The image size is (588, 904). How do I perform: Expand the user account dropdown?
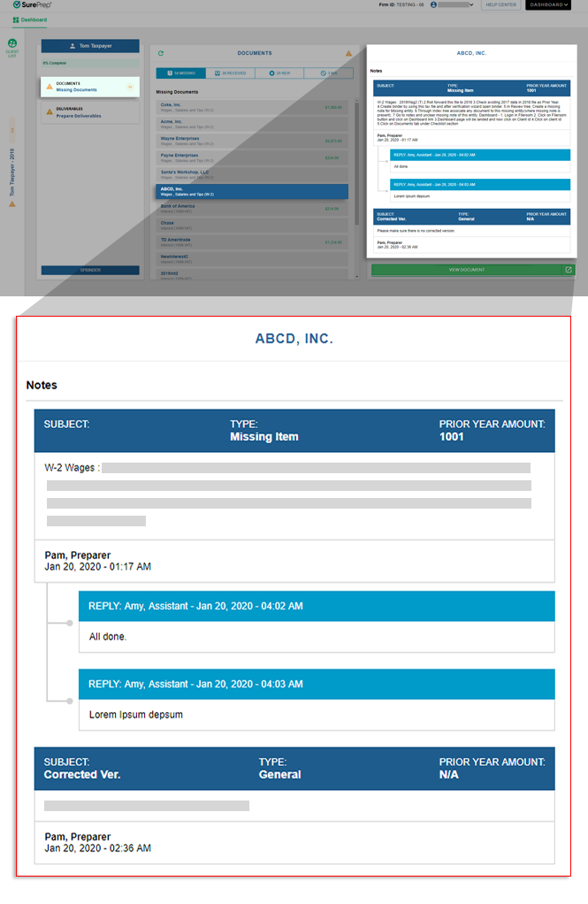(470, 5)
